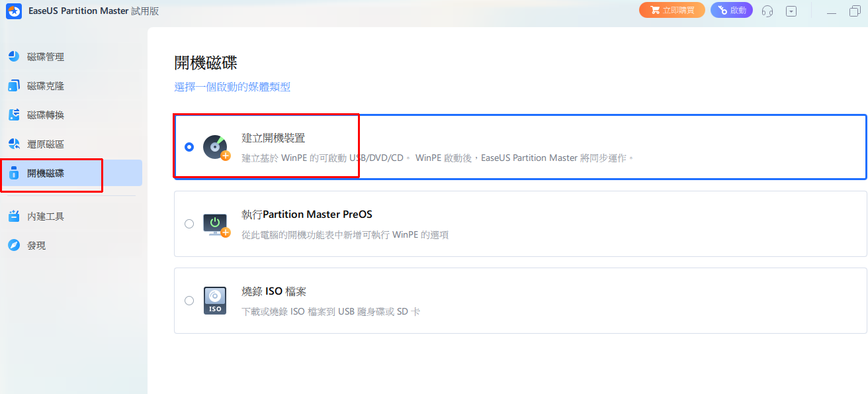Viewport: 868px width, 394px height.
Task: Select the 建立開機裝置 radio button
Action: [x=189, y=147]
